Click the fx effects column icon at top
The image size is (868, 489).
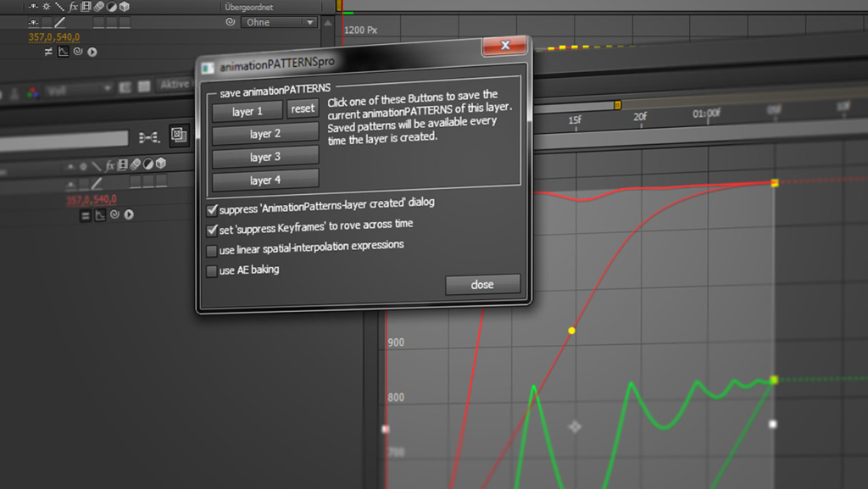coord(74,7)
